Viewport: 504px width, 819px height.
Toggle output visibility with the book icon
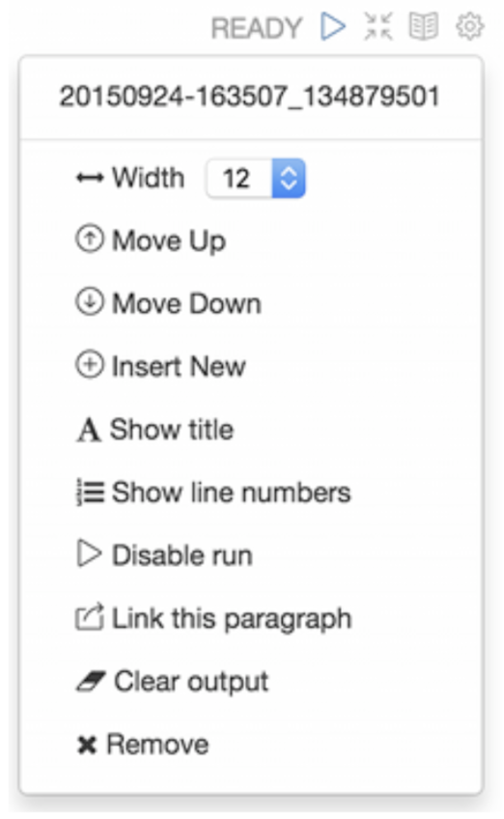tap(423, 27)
